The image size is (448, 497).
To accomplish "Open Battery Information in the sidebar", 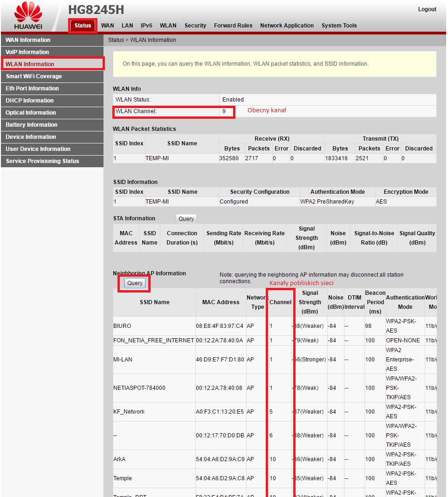I will (52, 124).
